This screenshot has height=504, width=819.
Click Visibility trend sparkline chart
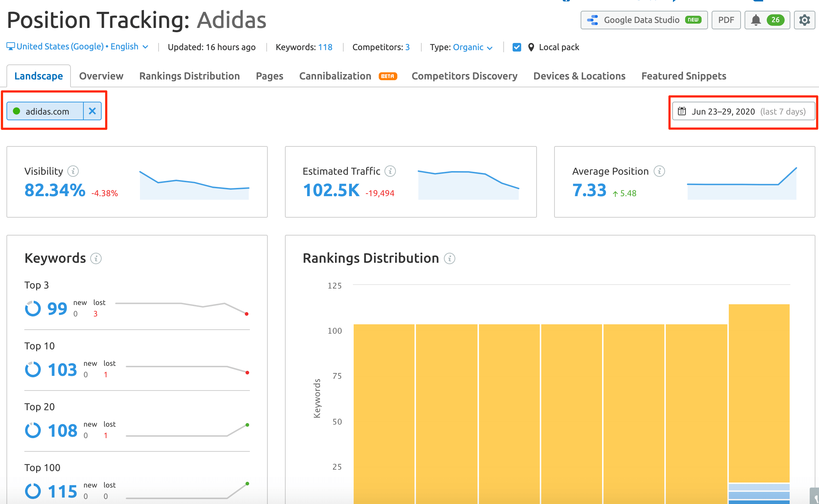coord(194,185)
